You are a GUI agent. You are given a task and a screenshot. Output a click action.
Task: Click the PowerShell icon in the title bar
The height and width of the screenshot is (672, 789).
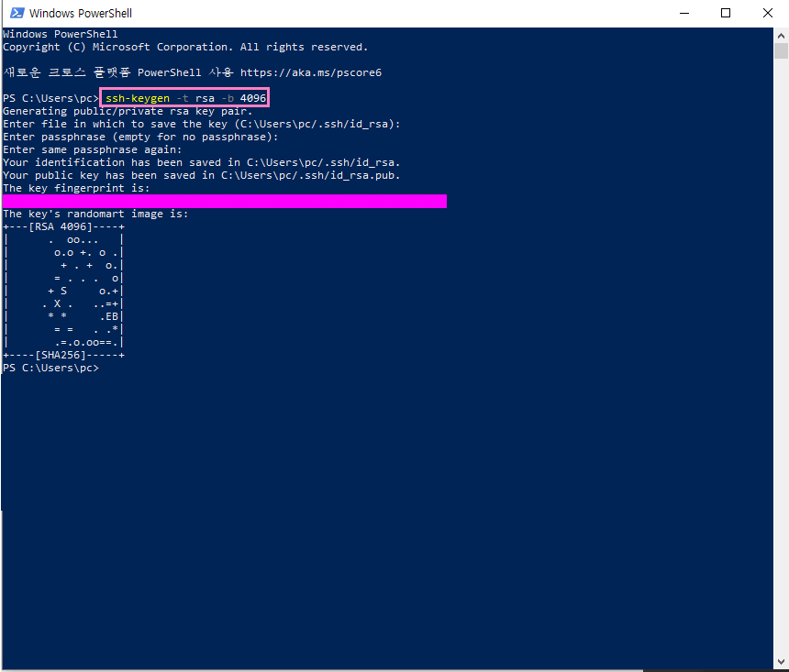[x=15, y=13]
